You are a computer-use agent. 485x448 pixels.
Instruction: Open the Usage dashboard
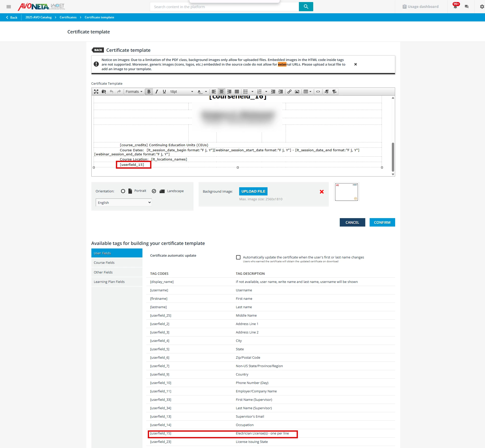pos(420,7)
